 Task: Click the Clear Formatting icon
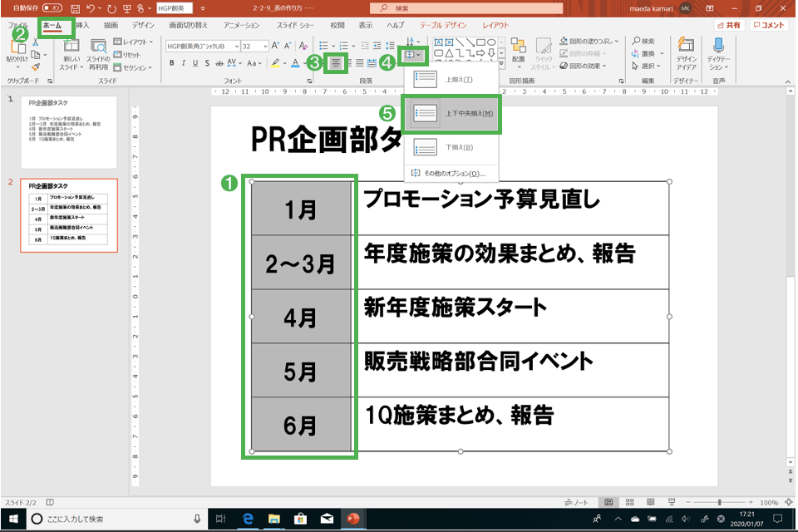pos(303,46)
